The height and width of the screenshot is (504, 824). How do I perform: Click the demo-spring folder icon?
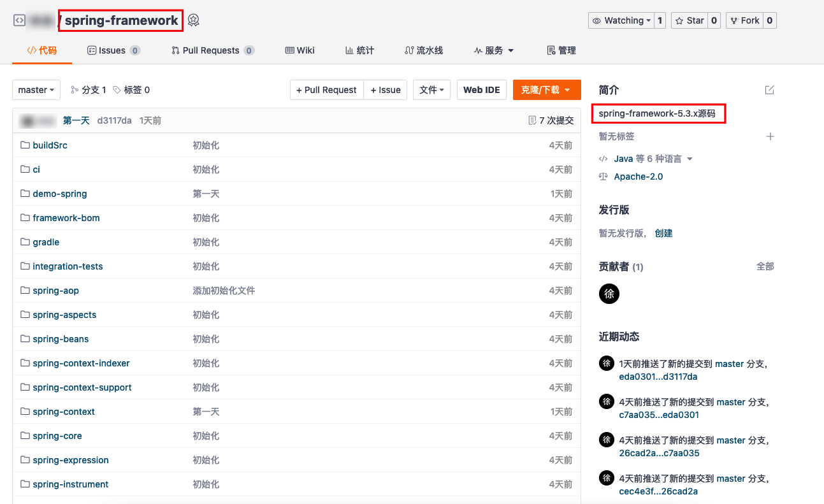click(25, 194)
